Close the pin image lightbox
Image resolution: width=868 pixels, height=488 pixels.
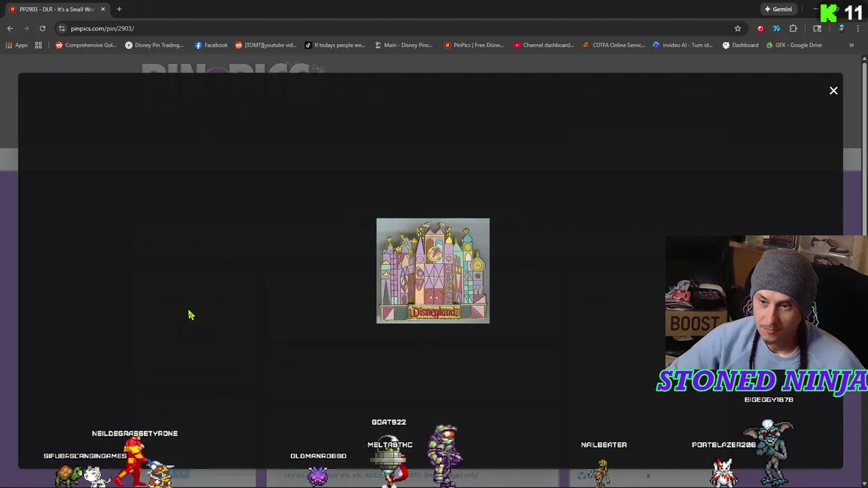(x=833, y=91)
